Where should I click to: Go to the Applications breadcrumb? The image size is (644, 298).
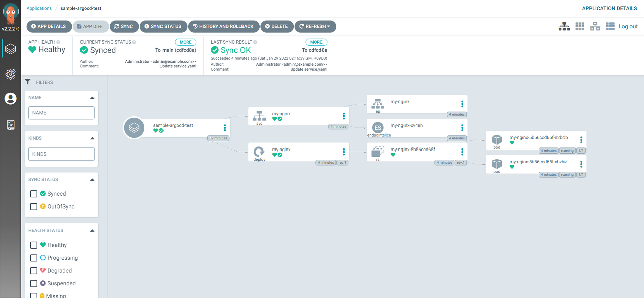39,8
